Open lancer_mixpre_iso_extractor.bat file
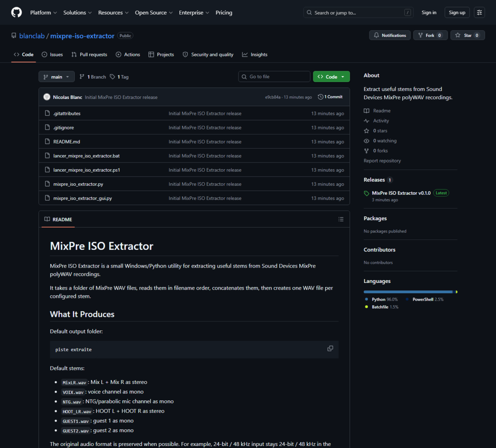Screen dimensions: 496x448 (x=86, y=156)
